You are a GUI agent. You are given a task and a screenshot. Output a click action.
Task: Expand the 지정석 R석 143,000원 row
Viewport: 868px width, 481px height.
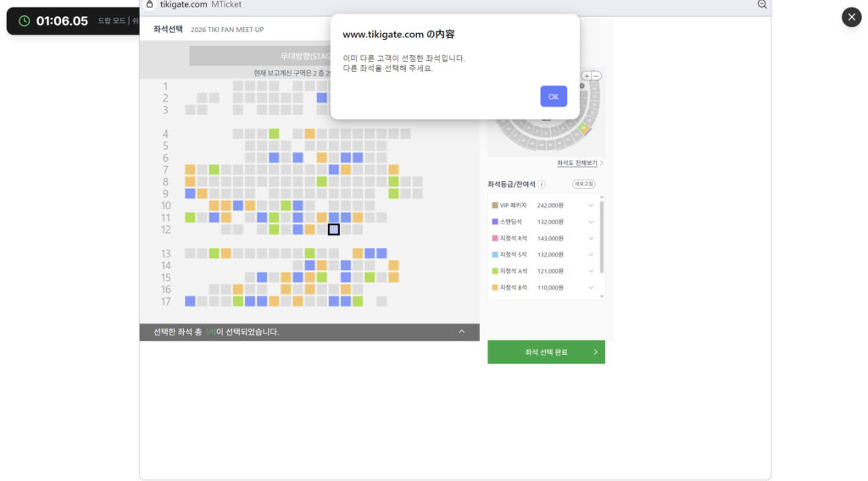[x=591, y=238]
